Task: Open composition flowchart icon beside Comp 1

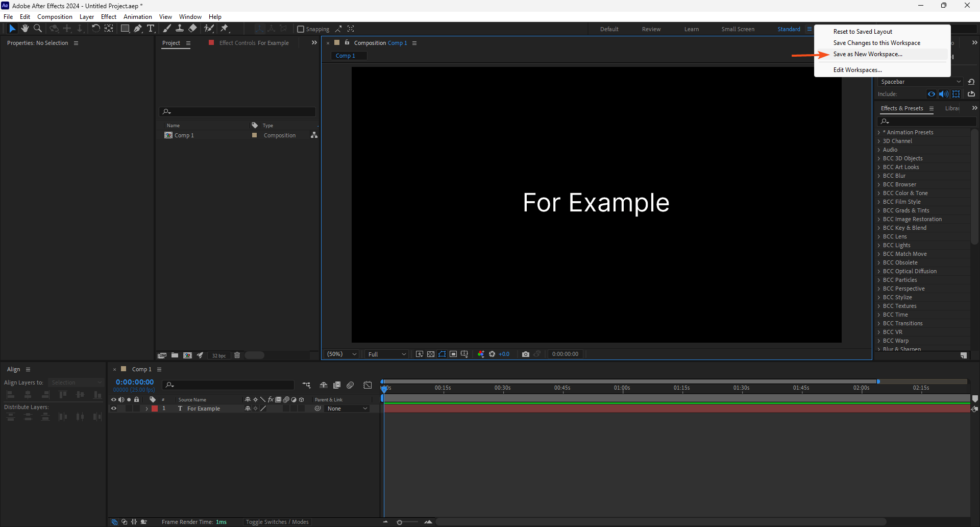Action: 314,135
